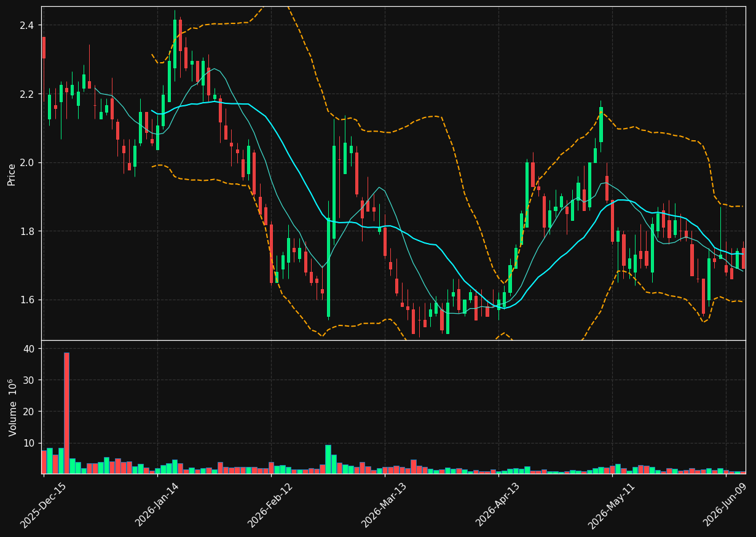The height and width of the screenshot is (537, 756).
Task: Click the 2025-Dec-15 date label
Action: tap(43, 505)
